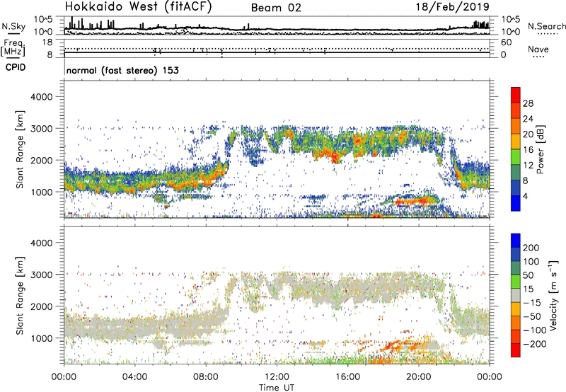The height and width of the screenshot is (392, 566).
Task: Click the '4000' tick of the power panel
Action: point(42,97)
